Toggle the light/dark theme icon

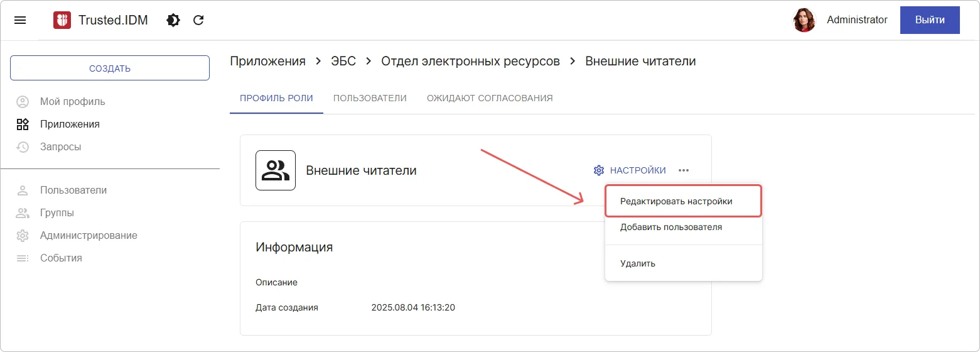(x=173, y=20)
